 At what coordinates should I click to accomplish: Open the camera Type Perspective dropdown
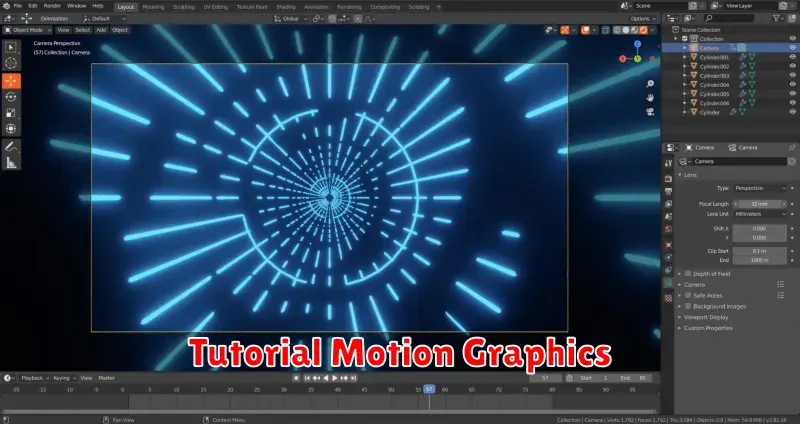[x=760, y=188]
